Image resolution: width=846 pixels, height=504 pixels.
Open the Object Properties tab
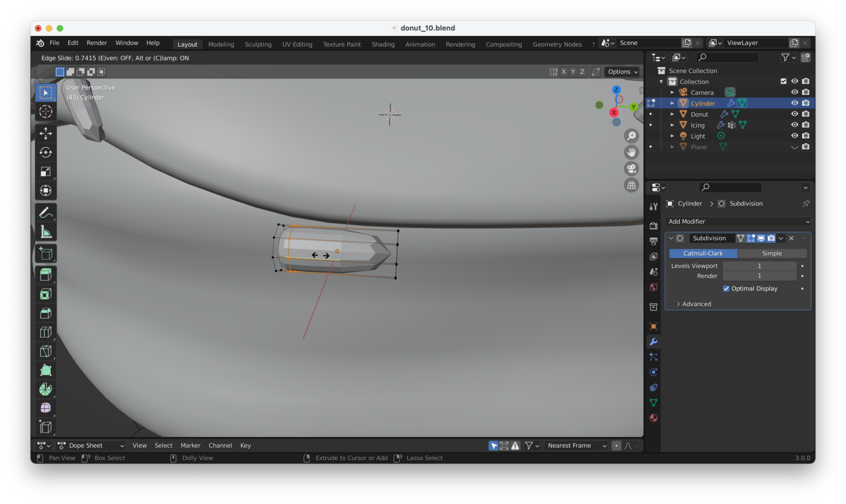coord(652,326)
